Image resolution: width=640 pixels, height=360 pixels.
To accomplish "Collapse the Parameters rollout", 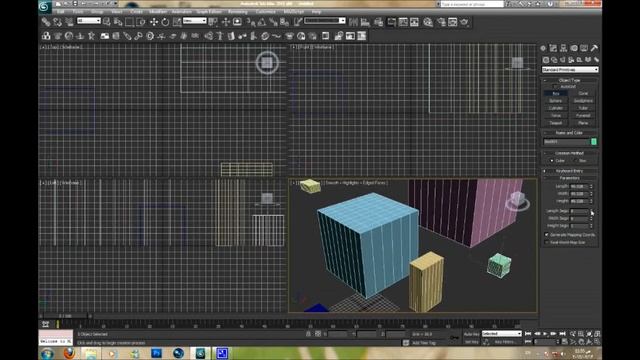I will click(x=569, y=178).
